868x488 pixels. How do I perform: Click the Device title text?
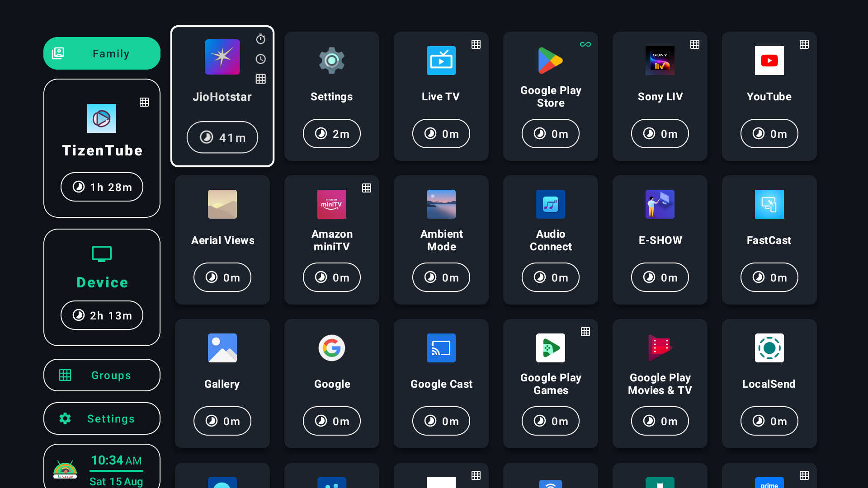click(102, 282)
